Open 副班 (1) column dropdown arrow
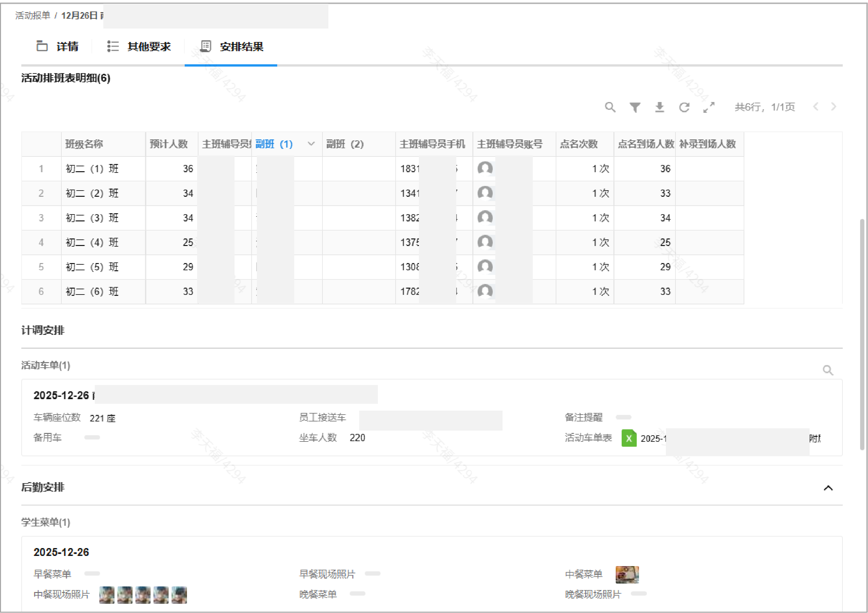This screenshot has width=868, height=613. [311, 144]
